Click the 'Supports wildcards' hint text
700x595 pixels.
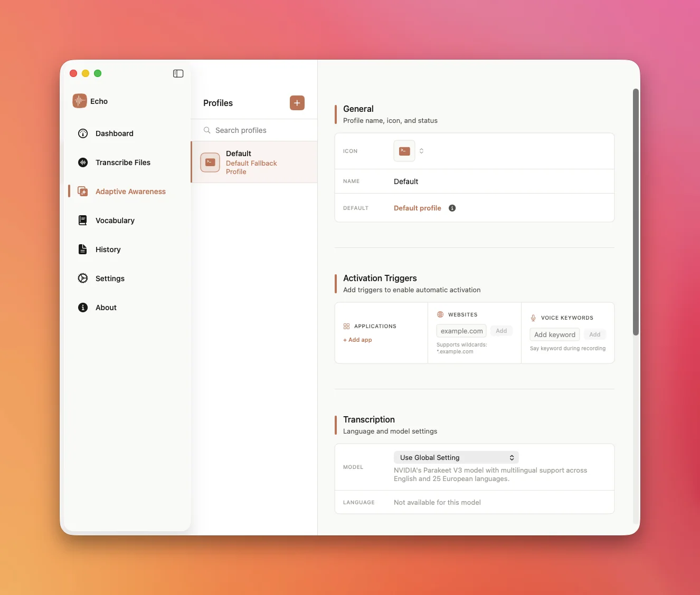461,348
